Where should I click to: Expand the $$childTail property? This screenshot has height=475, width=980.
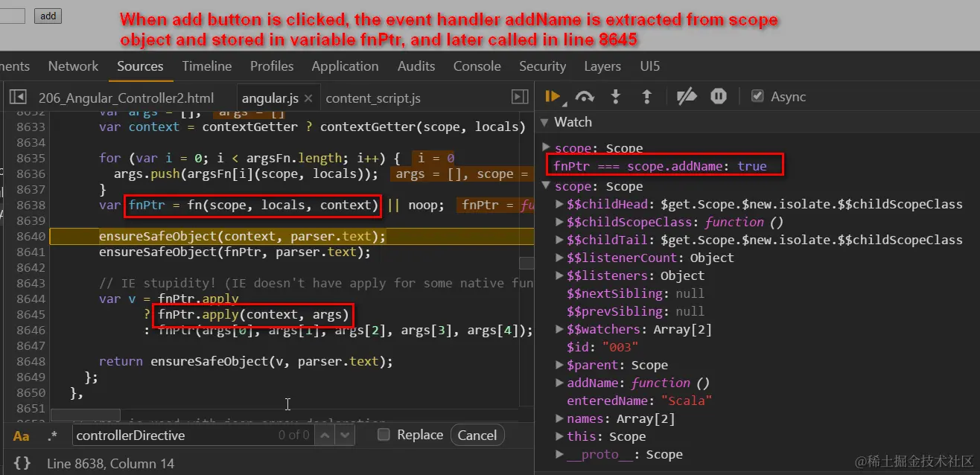pos(560,240)
